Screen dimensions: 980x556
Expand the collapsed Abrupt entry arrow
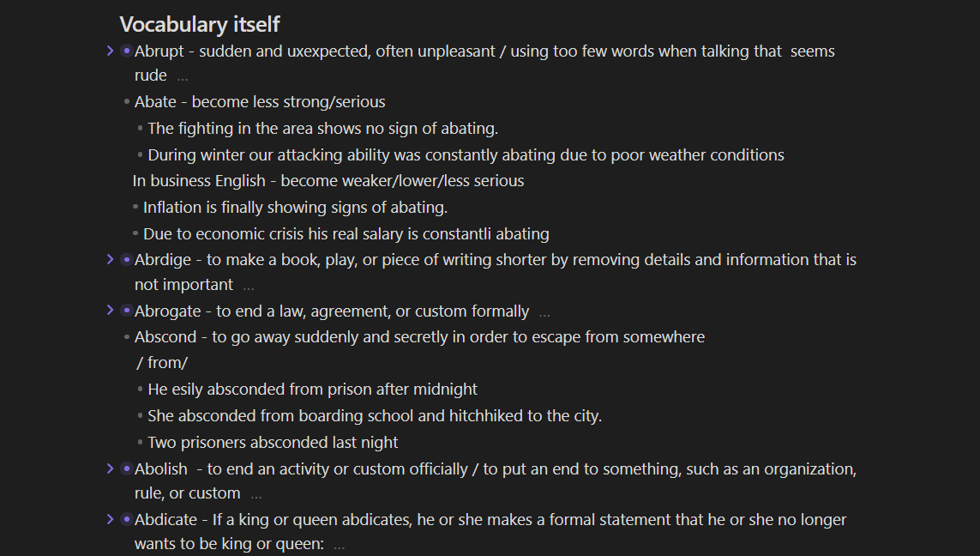(110, 51)
